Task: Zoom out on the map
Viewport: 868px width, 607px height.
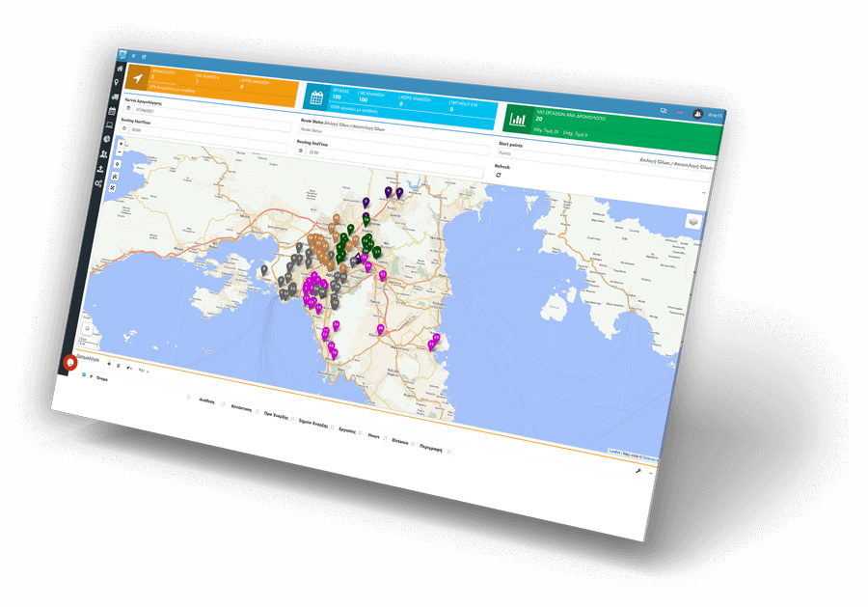Action: pyautogui.click(x=120, y=152)
